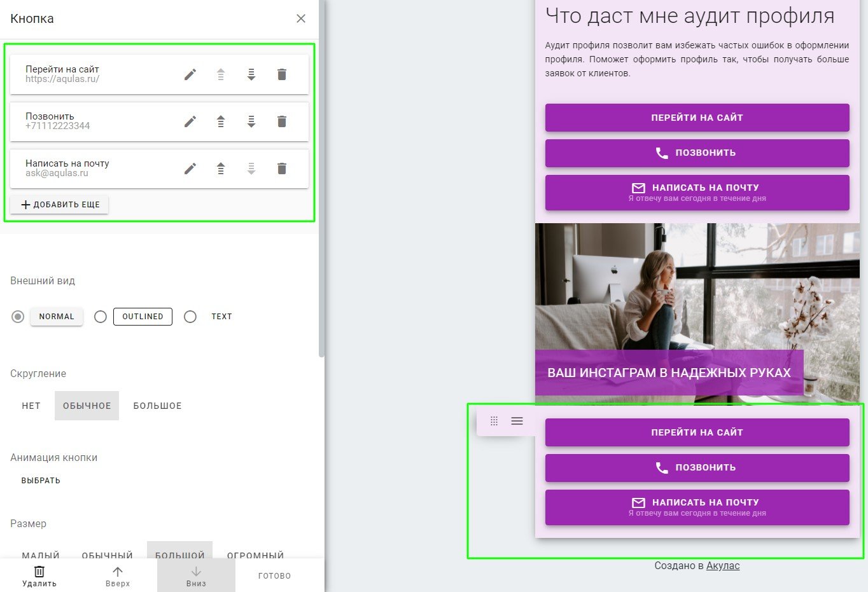This screenshot has width=868, height=592.
Task: Open the 'Акулас' link in footer
Action: [x=723, y=565]
